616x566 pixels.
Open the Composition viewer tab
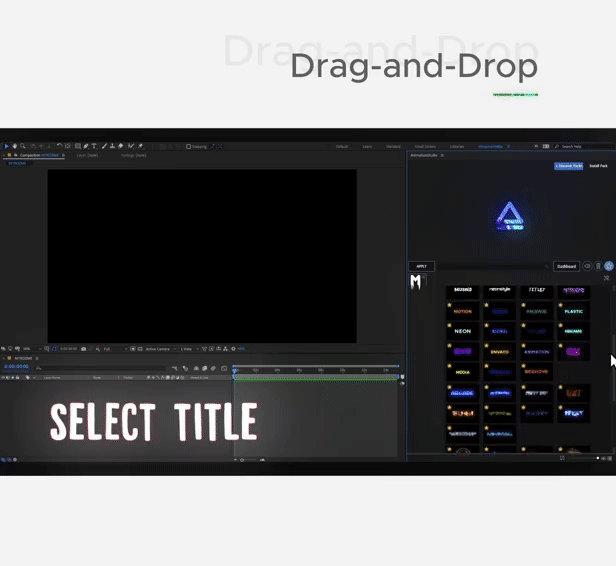[x=39, y=155]
